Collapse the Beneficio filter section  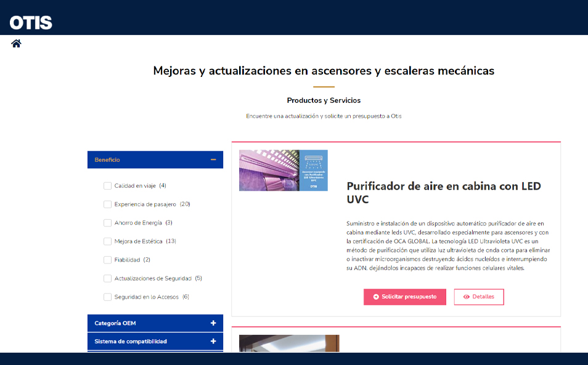pos(154,160)
